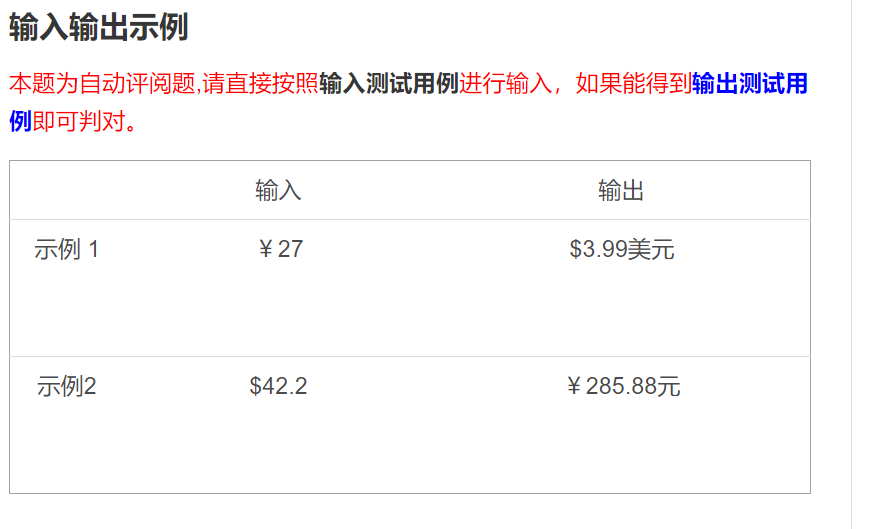Click the $3.99美元 output cell

(x=621, y=250)
